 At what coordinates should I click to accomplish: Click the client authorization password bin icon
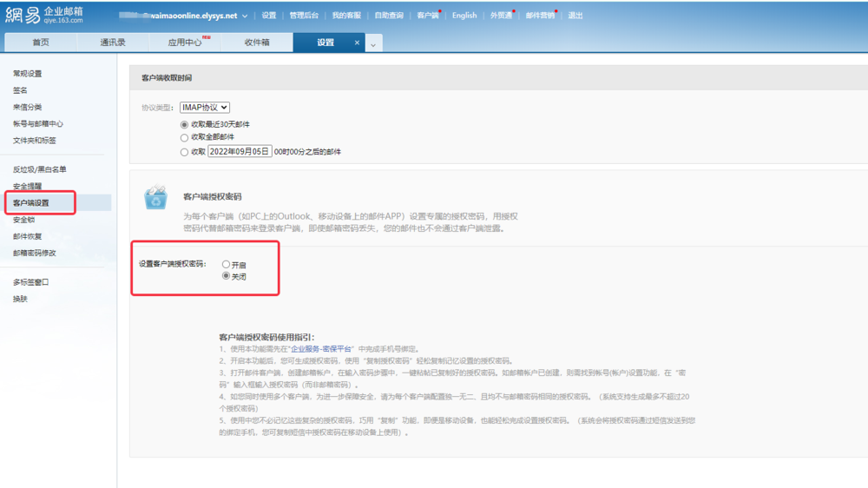coord(156,198)
